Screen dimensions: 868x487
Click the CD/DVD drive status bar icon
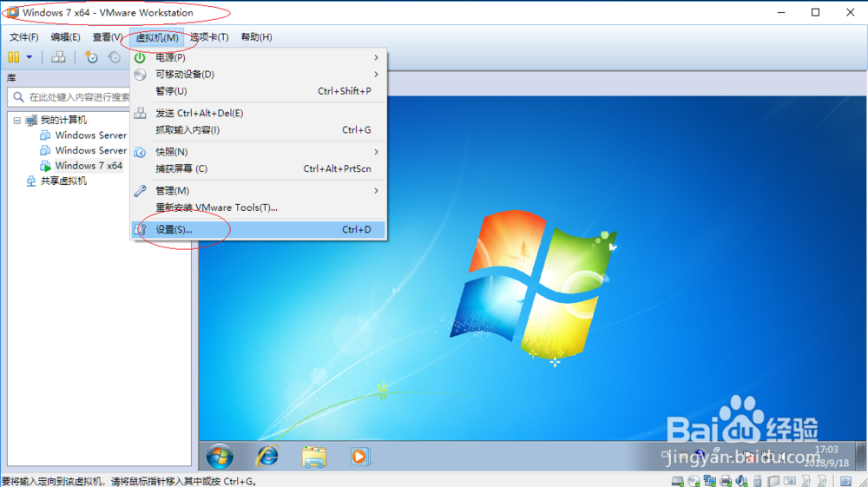(x=694, y=481)
